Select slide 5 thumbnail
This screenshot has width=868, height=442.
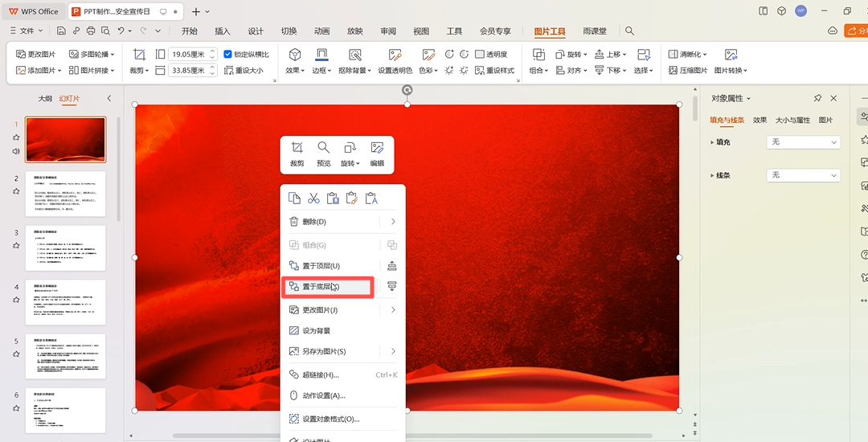click(x=65, y=356)
